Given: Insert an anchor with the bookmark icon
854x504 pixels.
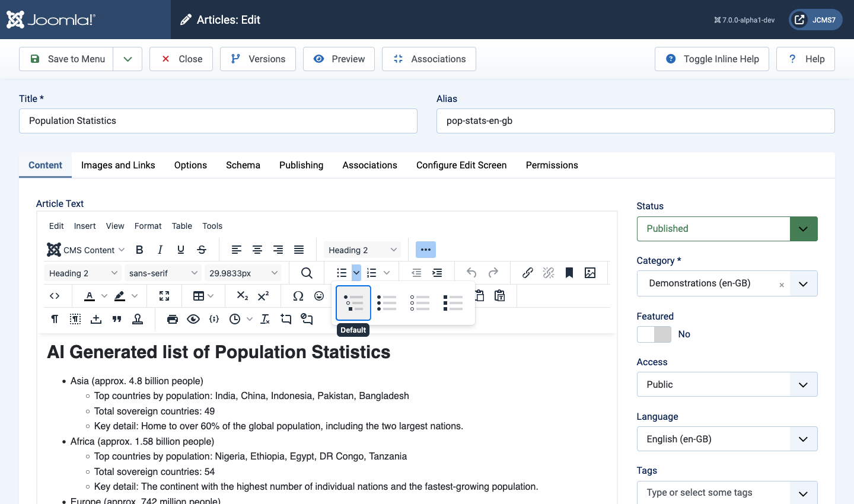Looking at the screenshot, I should (x=569, y=273).
